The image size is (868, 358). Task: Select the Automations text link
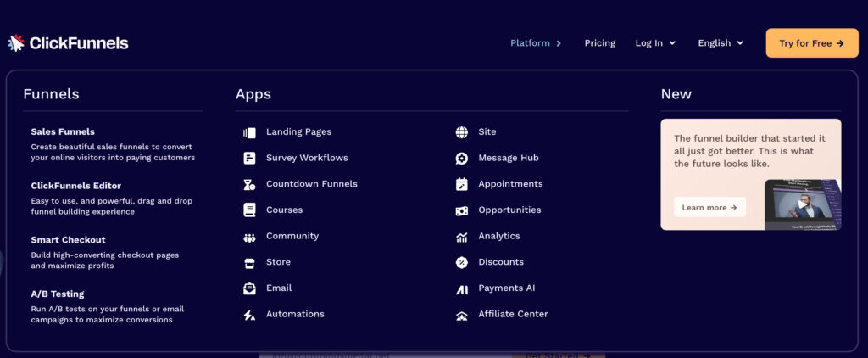point(295,314)
